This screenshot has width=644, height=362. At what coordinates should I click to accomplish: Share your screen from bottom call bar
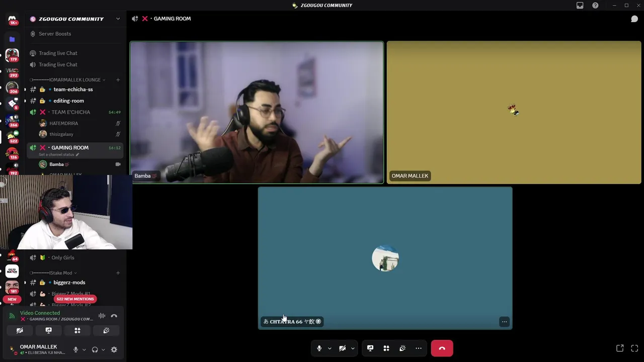pyautogui.click(x=370, y=348)
